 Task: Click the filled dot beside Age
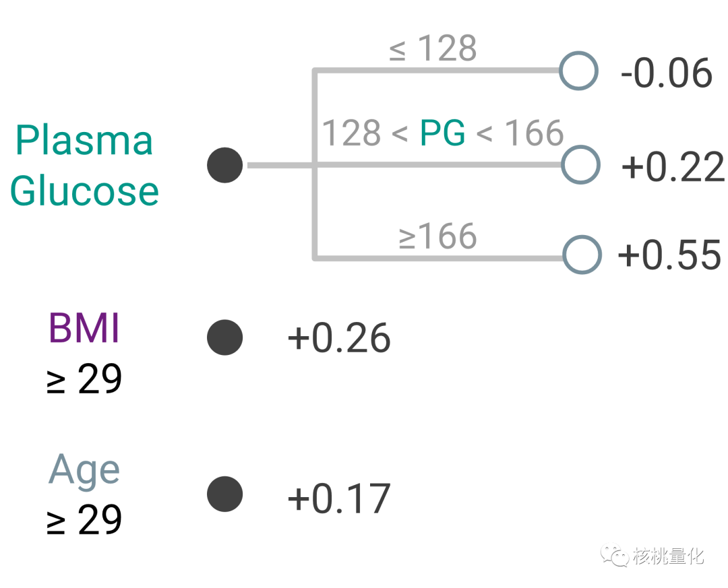click(x=224, y=494)
